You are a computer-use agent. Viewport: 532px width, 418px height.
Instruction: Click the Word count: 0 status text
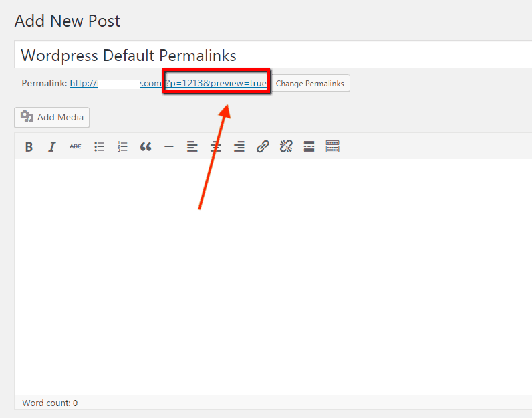coord(50,403)
